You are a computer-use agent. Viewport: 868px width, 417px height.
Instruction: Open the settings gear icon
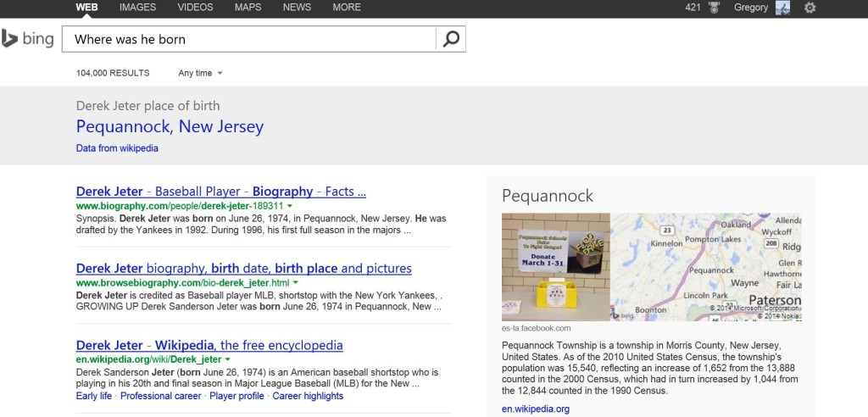(x=810, y=8)
